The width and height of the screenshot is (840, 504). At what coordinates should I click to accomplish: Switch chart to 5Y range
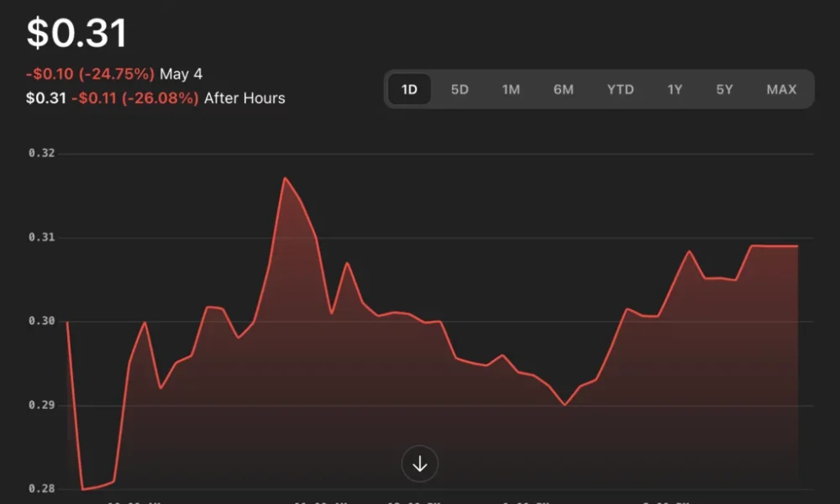pos(725,89)
